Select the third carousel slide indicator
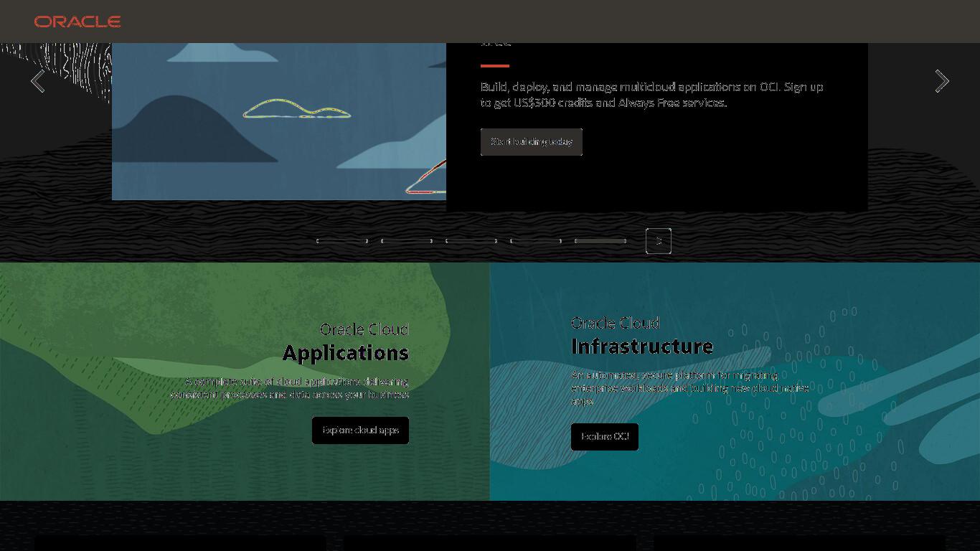 point(471,241)
